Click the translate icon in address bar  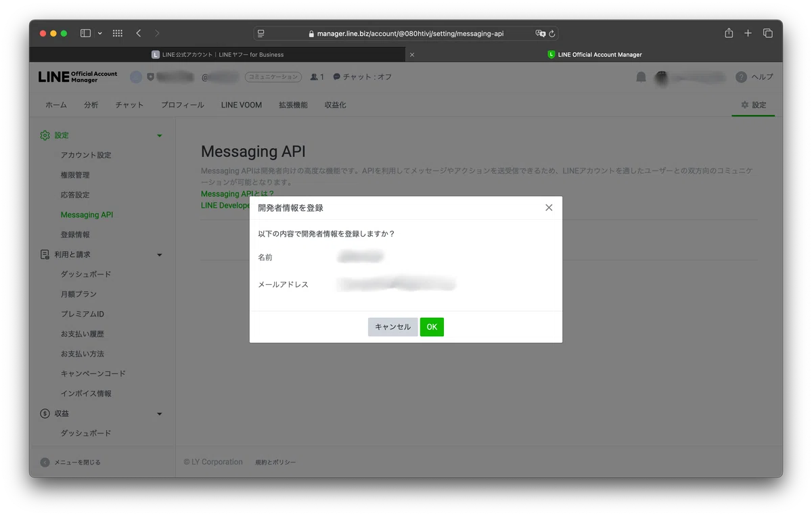[x=540, y=33]
